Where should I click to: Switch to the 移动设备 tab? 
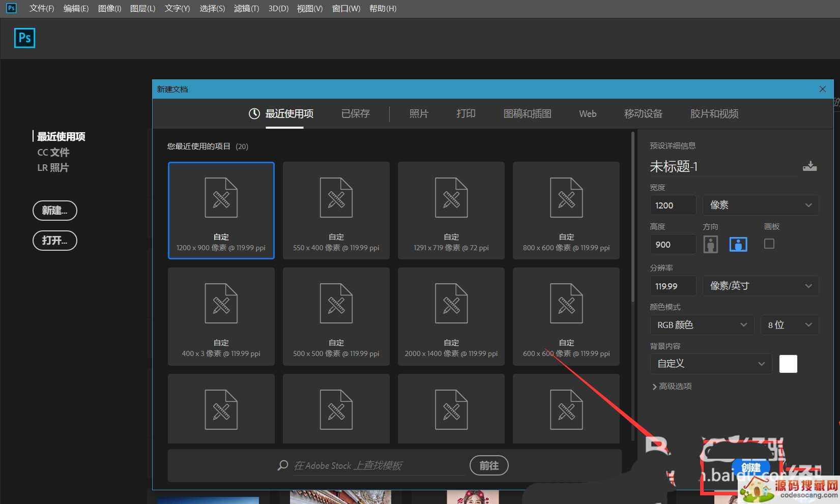(644, 114)
